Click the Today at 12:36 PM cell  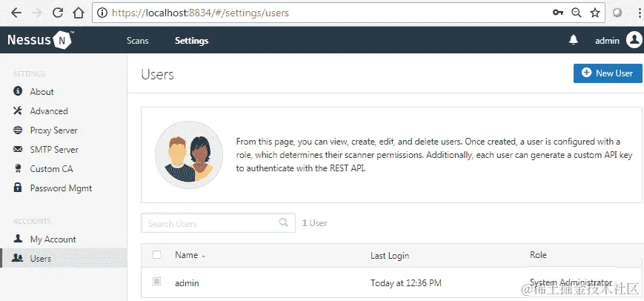[x=406, y=283]
